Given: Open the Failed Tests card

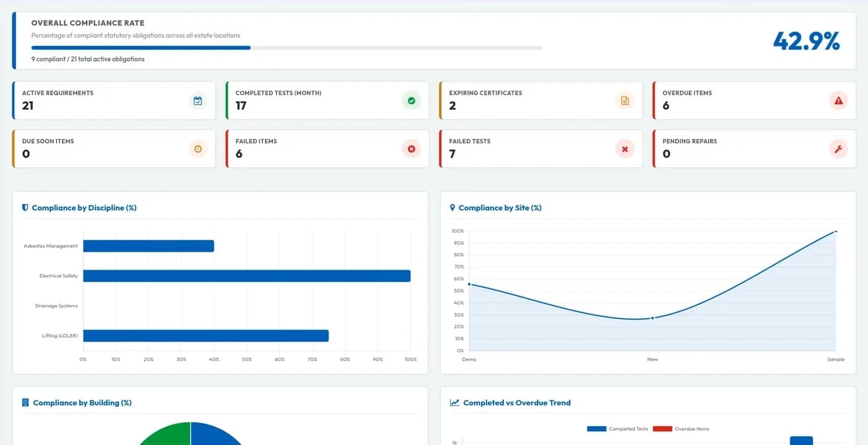Looking at the screenshot, I should [x=541, y=149].
